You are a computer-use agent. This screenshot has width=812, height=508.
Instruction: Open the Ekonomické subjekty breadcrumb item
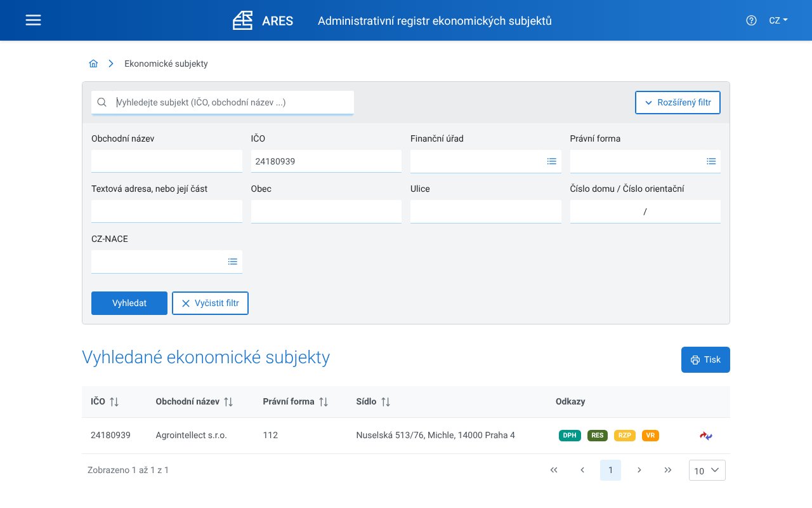tap(166, 63)
